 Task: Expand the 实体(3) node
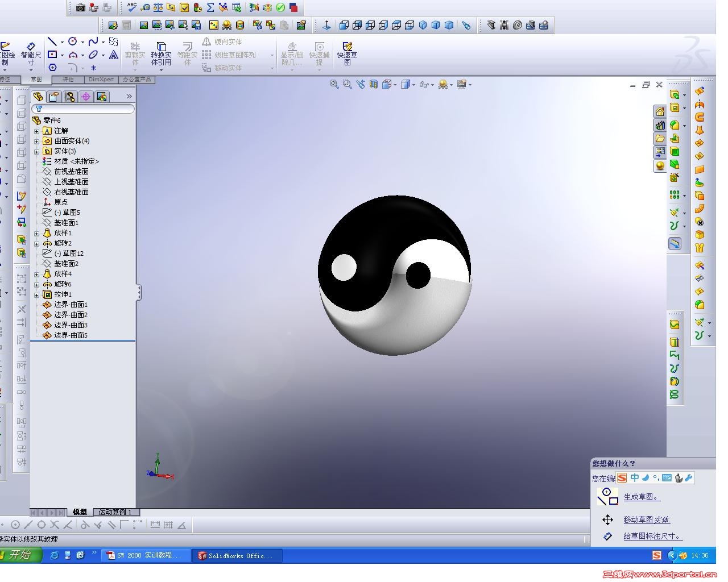pyautogui.click(x=37, y=151)
